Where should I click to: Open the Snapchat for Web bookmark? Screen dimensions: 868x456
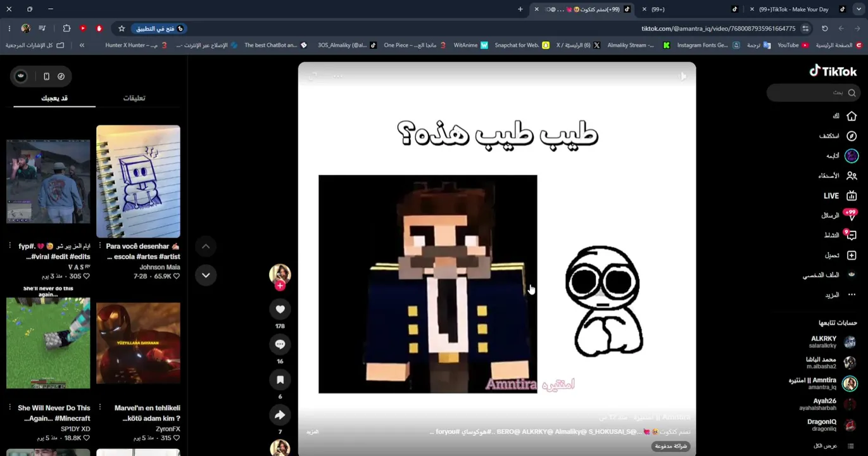click(522, 45)
